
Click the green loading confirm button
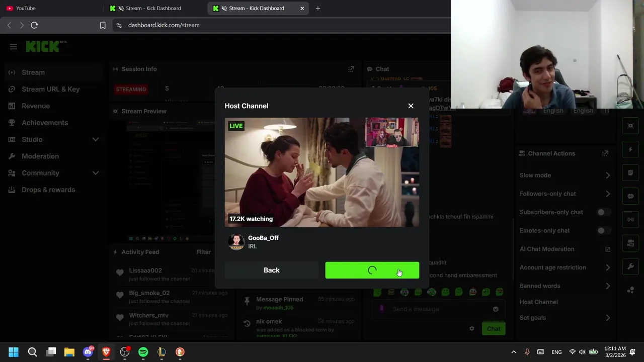pyautogui.click(x=372, y=270)
